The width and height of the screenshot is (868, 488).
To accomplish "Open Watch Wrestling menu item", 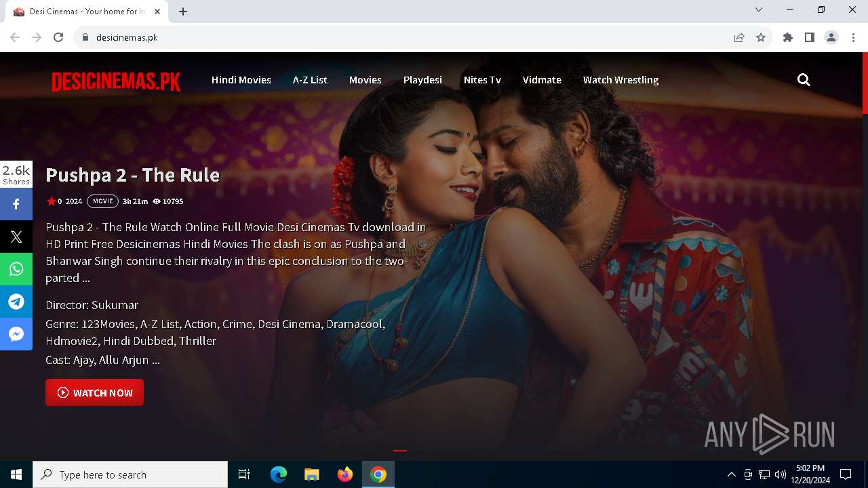I will [621, 80].
